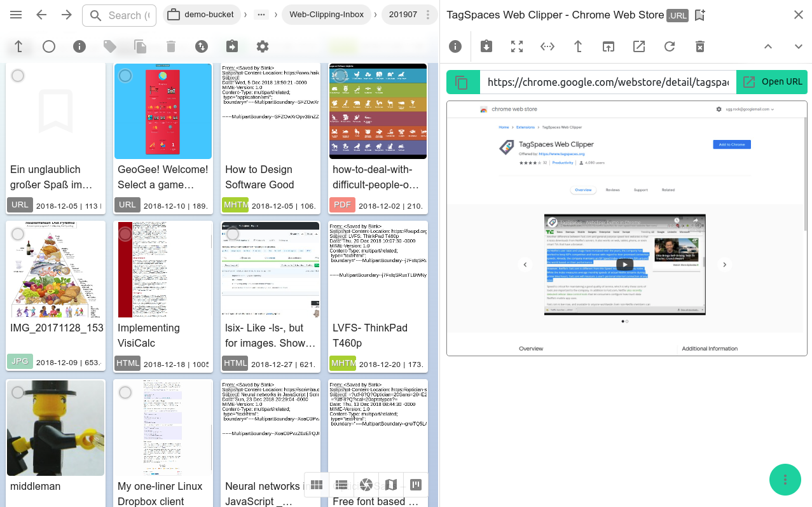Select the 'Ein unglaublich großer Spaß' card circle

(x=18, y=76)
